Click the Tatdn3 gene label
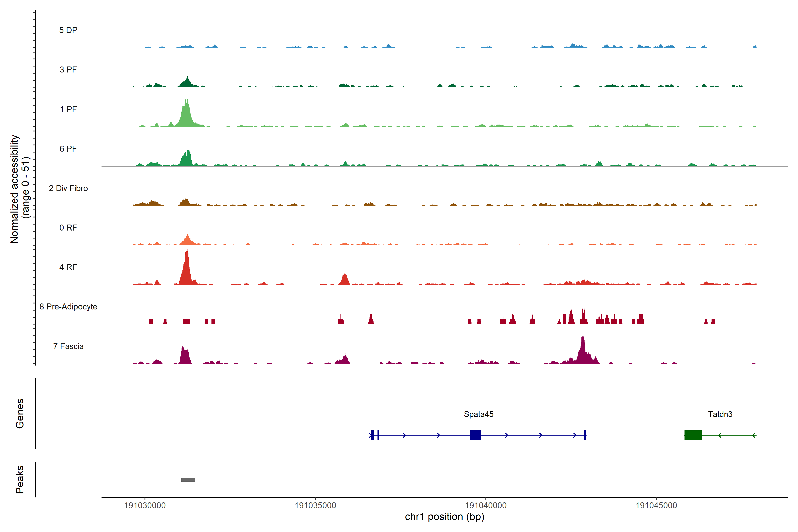The image size is (798, 532). click(x=720, y=414)
